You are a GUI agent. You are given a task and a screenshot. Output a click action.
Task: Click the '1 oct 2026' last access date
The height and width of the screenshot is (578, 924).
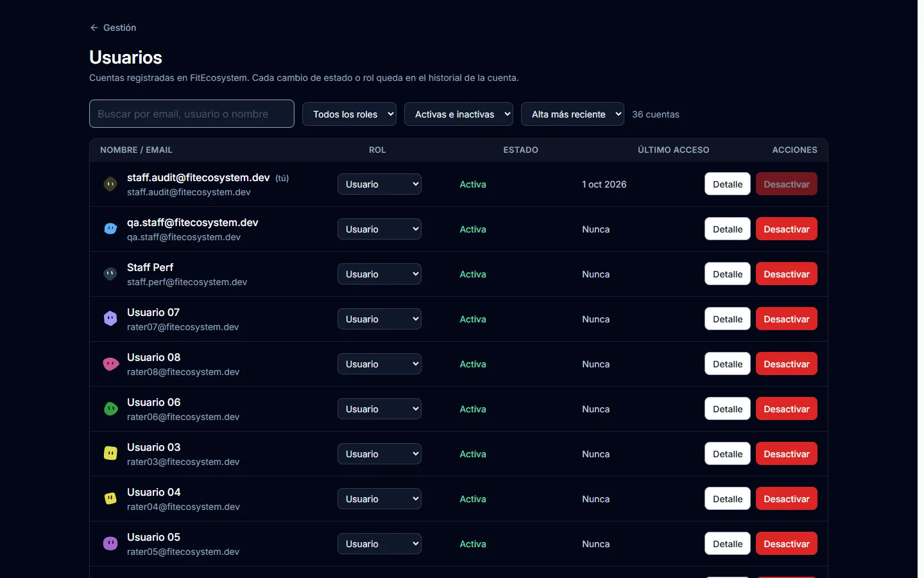click(x=604, y=184)
